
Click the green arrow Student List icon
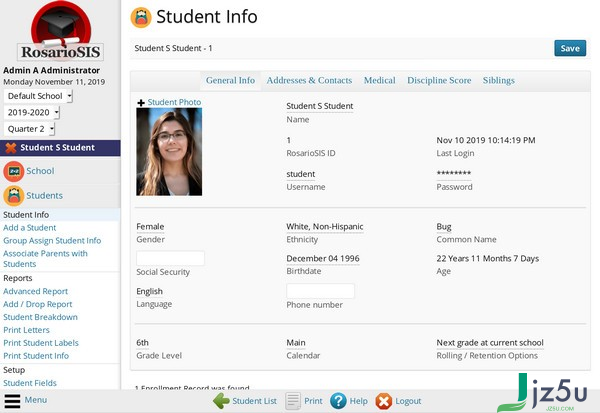click(x=221, y=401)
